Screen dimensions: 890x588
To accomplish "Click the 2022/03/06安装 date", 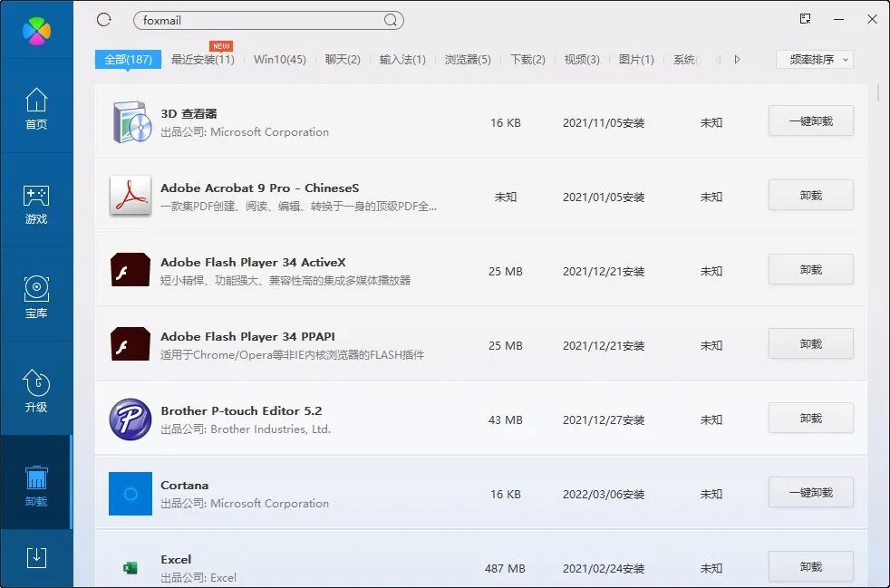I will tap(604, 495).
